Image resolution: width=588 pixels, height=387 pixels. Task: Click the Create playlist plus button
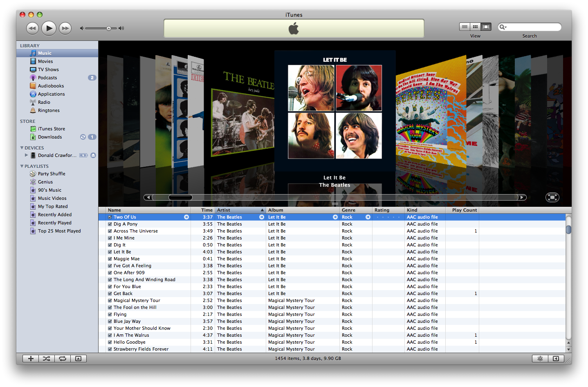[x=31, y=358]
